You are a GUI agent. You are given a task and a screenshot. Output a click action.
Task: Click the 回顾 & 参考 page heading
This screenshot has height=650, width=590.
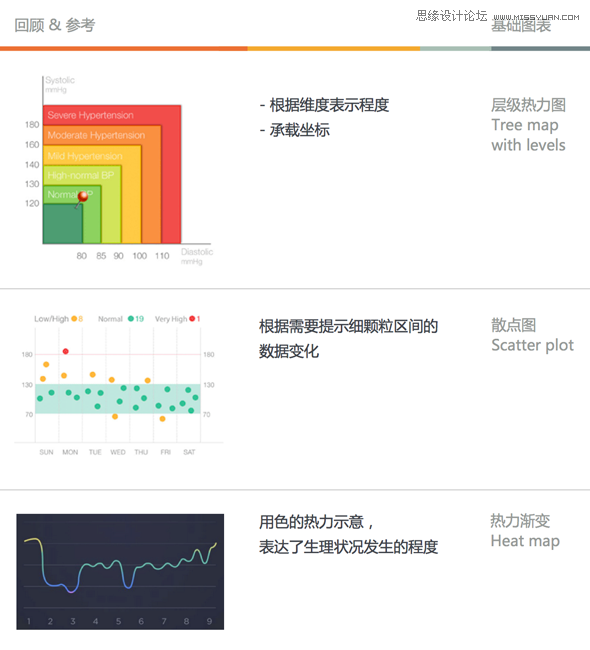[x=55, y=25]
